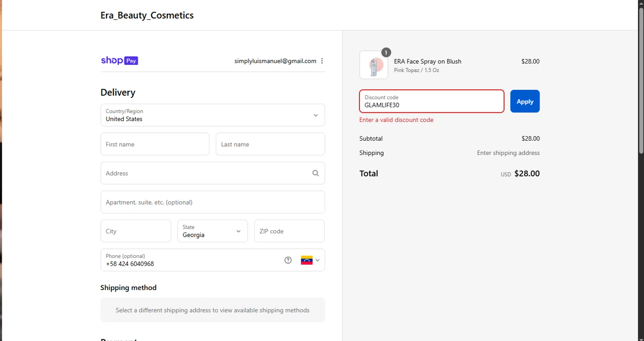Click the Subtotal label

tap(371, 139)
